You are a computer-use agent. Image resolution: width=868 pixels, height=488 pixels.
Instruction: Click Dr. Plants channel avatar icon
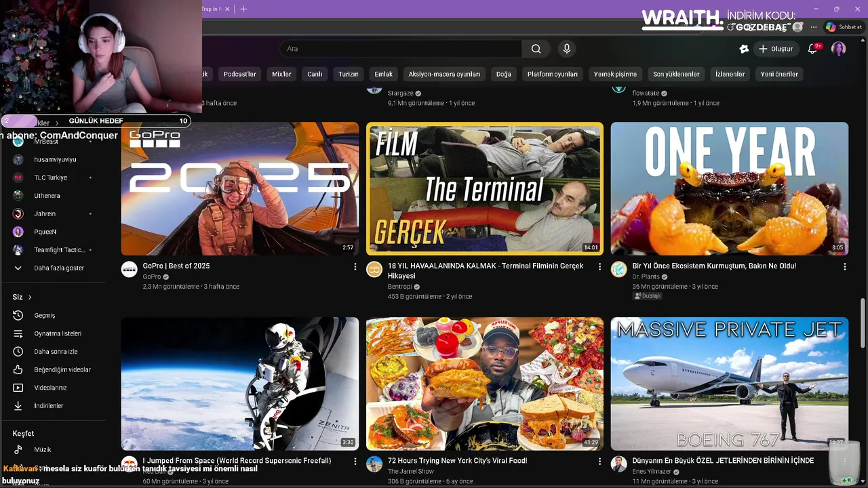619,270
